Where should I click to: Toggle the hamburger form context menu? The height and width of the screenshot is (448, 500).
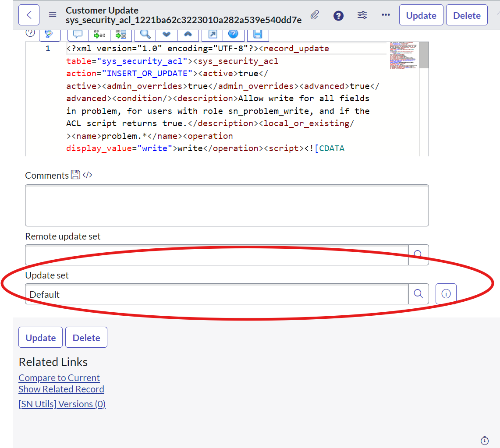53,14
